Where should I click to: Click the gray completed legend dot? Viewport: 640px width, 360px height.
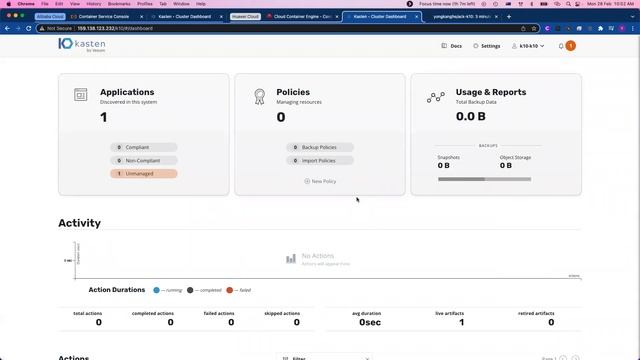(x=190, y=290)
